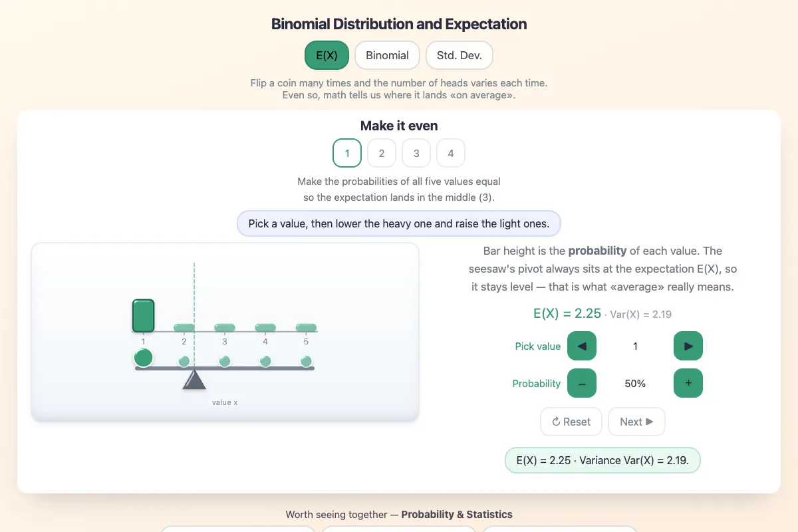Screen dimensions: 798x532
Task: Switch to the E(X) tab
Action: click(x=327, y=55)
